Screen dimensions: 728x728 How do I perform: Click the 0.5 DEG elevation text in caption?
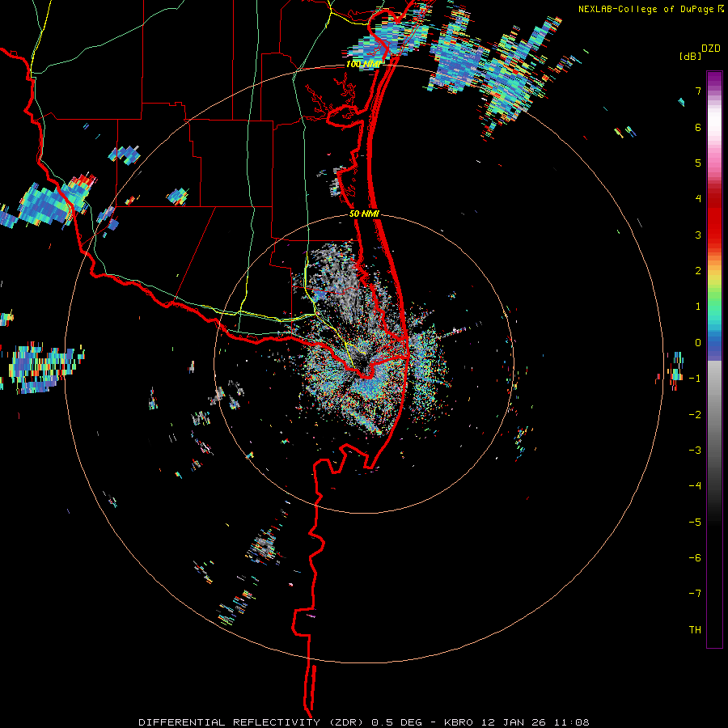396,722
